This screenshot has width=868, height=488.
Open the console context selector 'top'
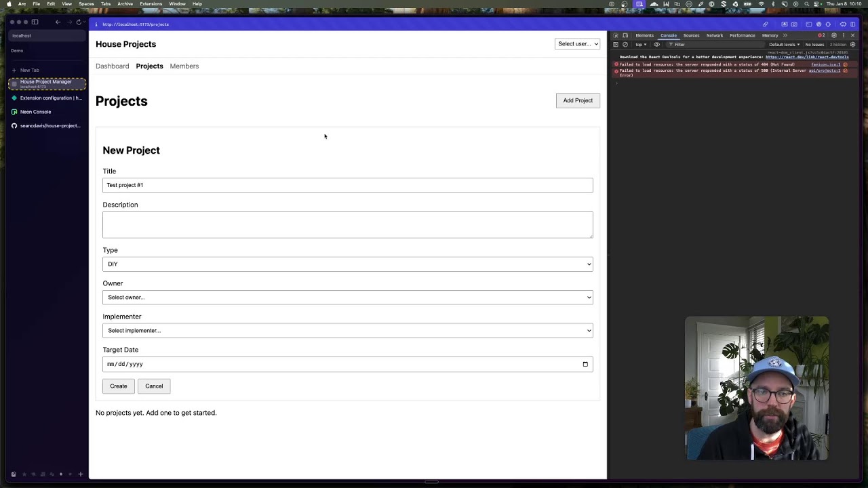coord(641,45)
